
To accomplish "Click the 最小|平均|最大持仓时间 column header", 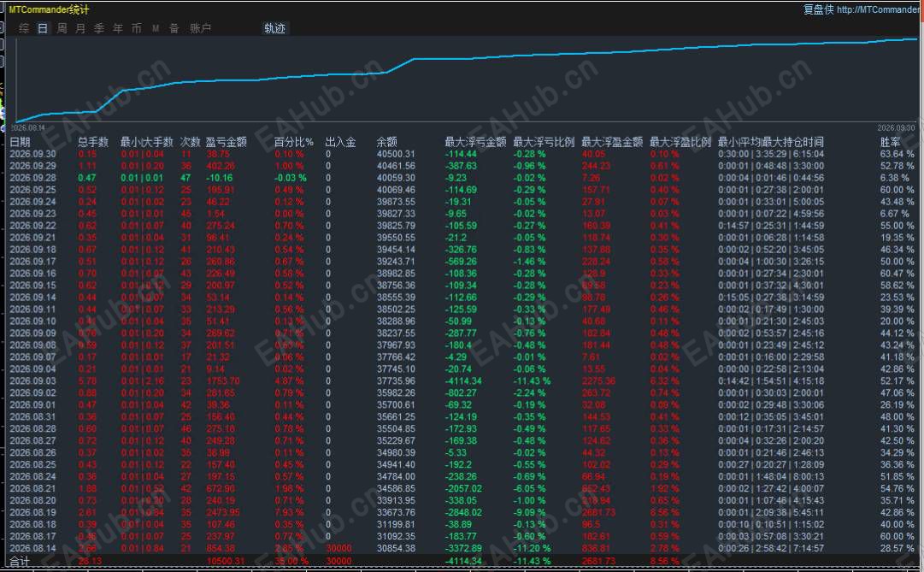I will click(x=771, y=142).
